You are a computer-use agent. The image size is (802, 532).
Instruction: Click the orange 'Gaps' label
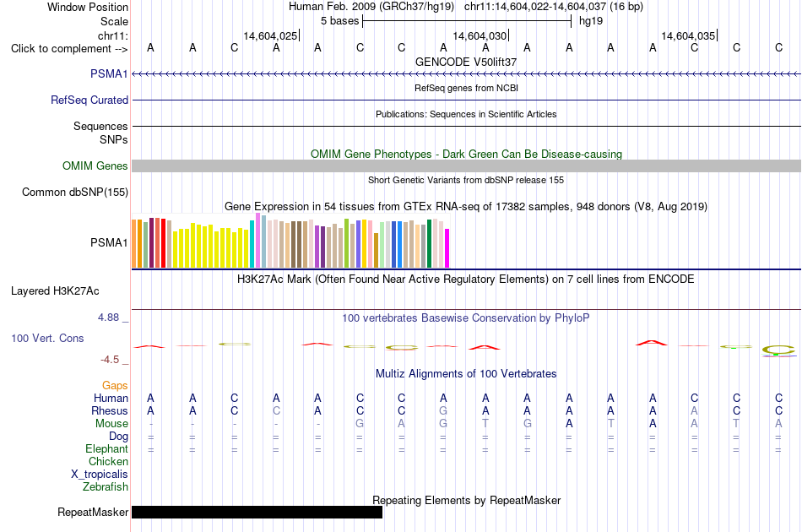[x=115, y=385]
